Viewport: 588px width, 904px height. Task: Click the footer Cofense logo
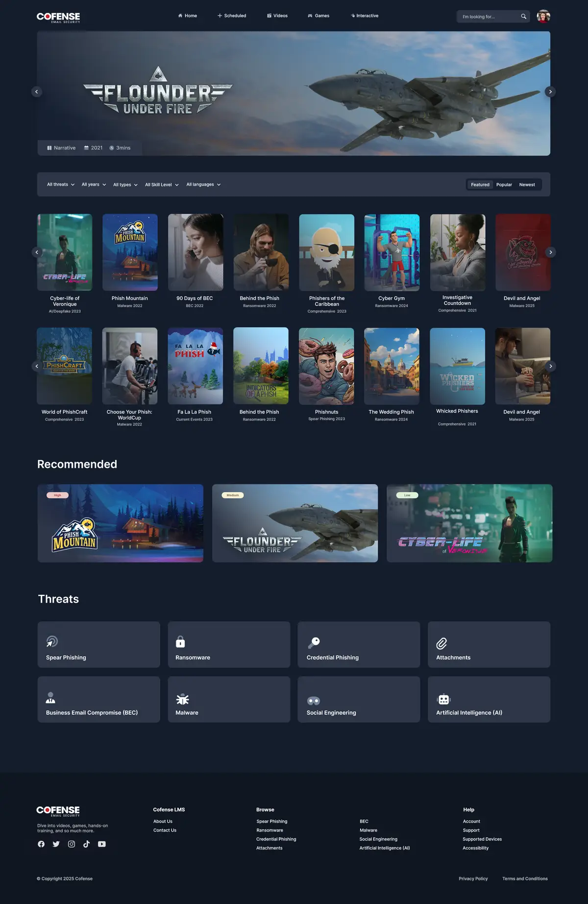click(58, 811)
